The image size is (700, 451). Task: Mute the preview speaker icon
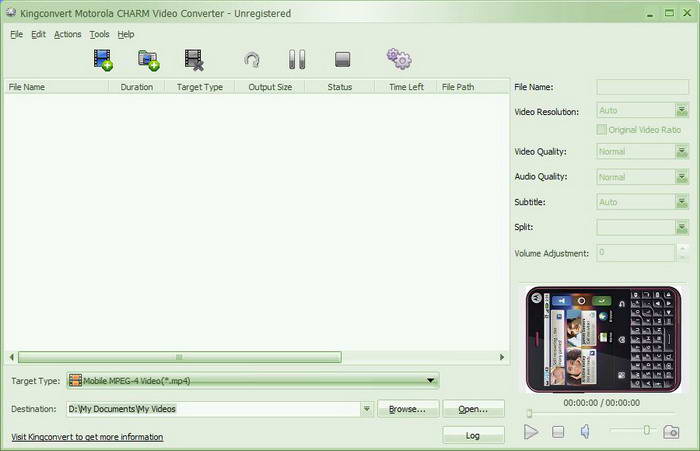click(585, 431)
